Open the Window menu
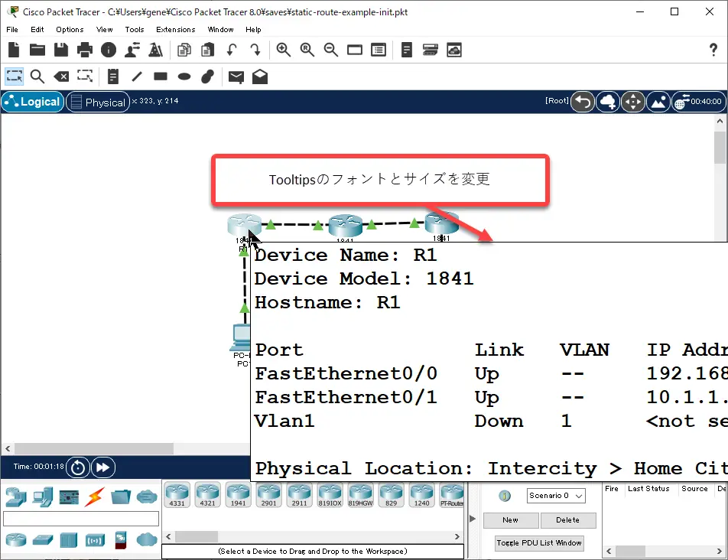The height and width of the screenshot is (560, 728). tap(220, 29)
